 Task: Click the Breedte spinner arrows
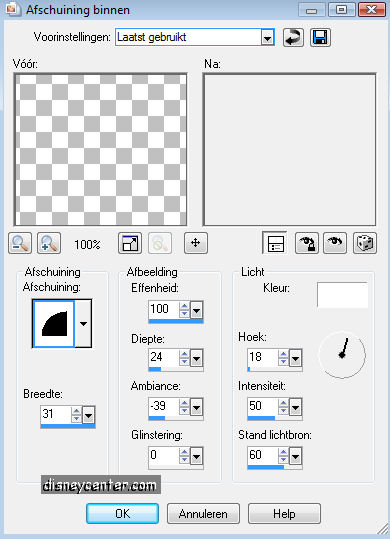(x=76, y=415)
